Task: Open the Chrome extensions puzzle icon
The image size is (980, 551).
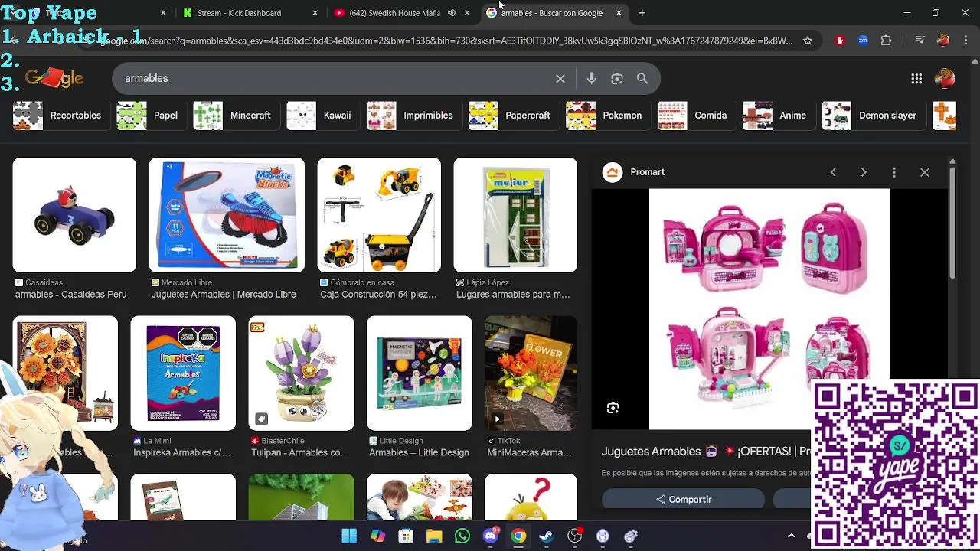Action: click(887, 41)
